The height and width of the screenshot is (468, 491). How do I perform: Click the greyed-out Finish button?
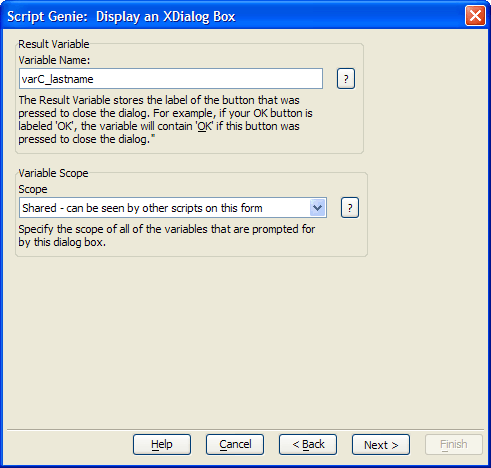(x=454, y=444)
